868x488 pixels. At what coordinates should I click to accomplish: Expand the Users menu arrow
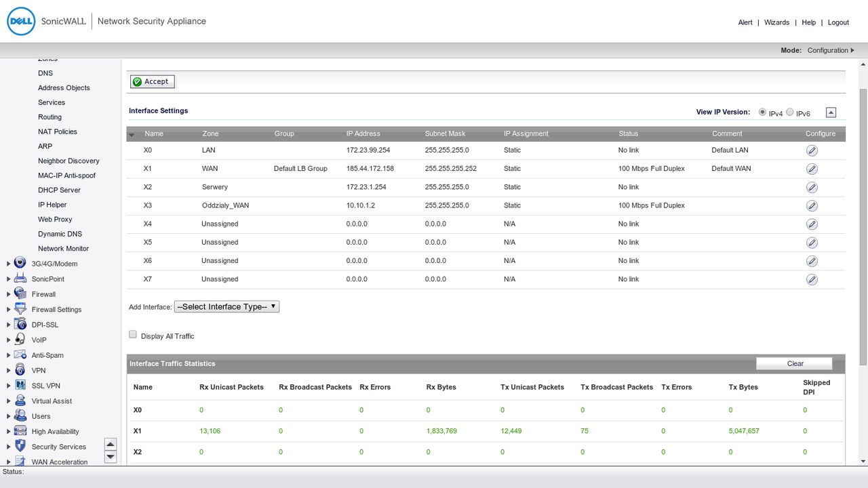(8, 416)
